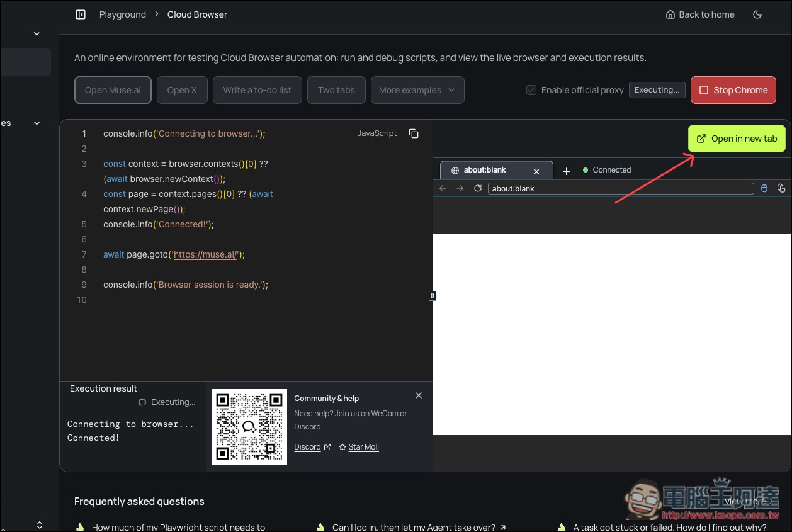Click the home icon beside Back to home
Image resolution: width=792 pixels, height=532 pixels.
point(670,14)
